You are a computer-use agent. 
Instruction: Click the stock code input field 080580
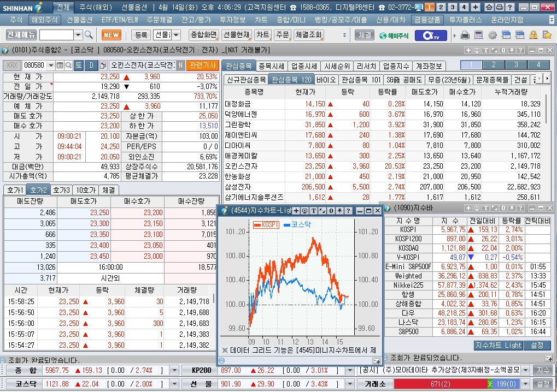coord(34,66)
